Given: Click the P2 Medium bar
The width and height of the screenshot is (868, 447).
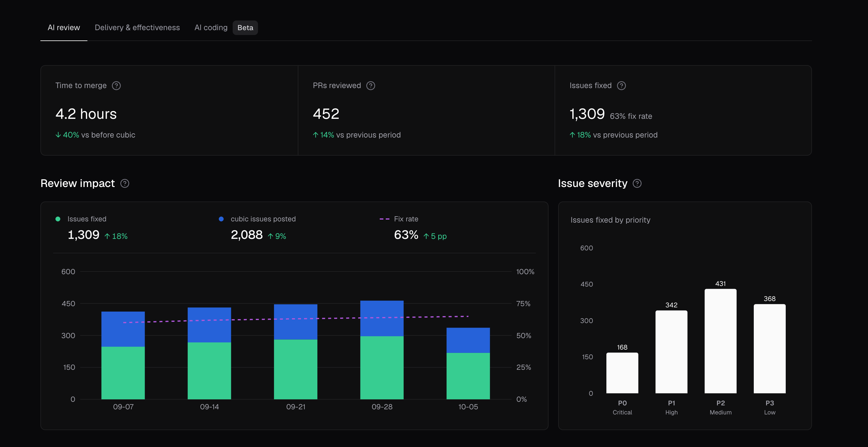Looking at the screenshot, I should click(720, 341).
